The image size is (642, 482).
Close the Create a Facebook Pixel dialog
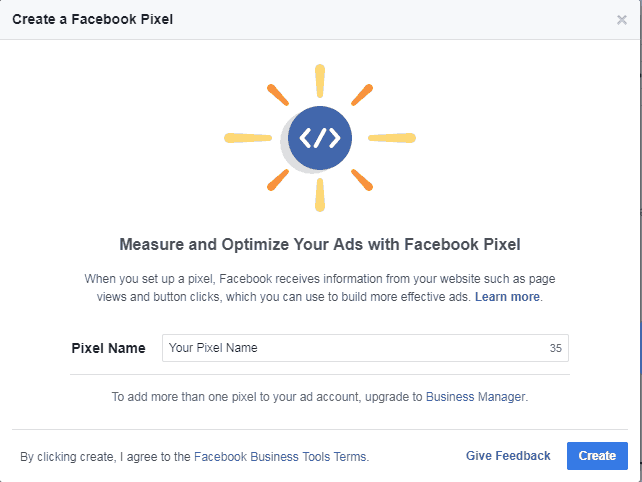(622, 20)
